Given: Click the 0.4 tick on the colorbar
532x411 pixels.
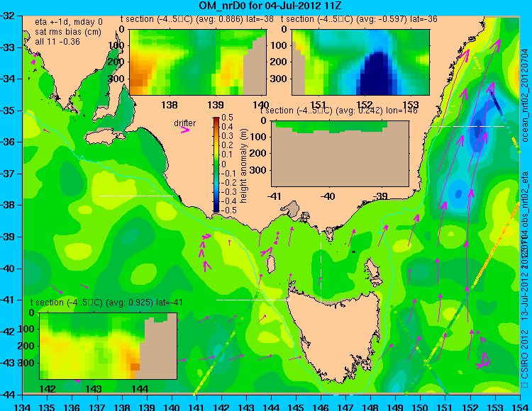Looking at the screenshot, I should click(227, 127).
